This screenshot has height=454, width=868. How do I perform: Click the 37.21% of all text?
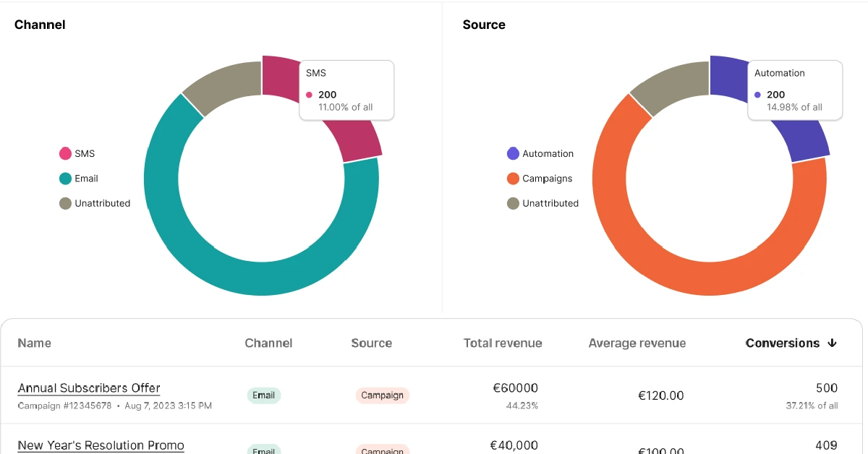click(812, 406)
